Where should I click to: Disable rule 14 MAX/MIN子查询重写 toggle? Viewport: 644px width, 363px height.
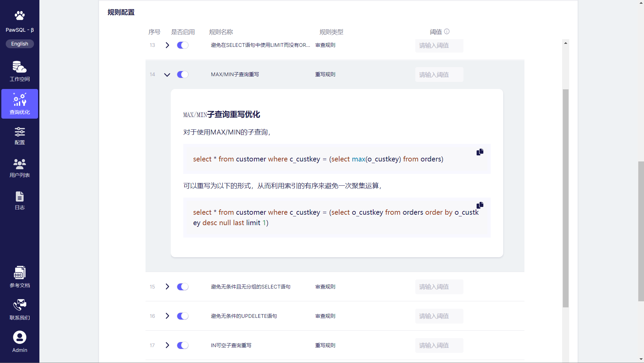pyautogui.click(x=183, y=74)
